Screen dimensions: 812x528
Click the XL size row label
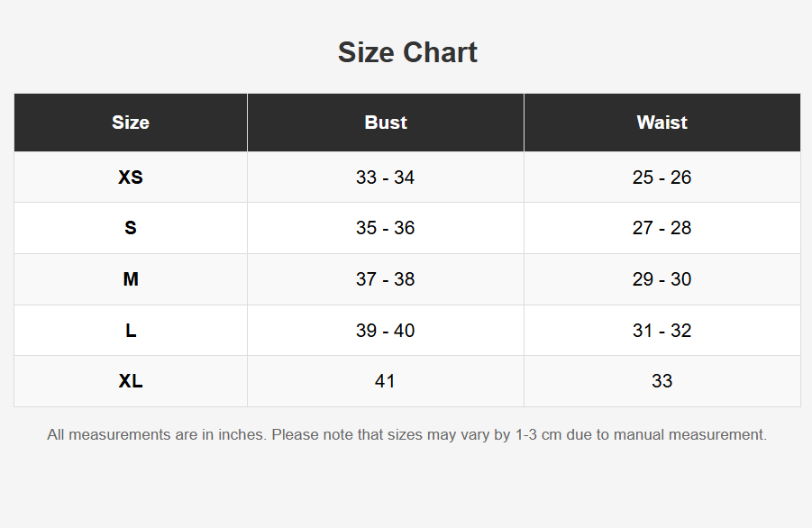click(x=131, y=381)
